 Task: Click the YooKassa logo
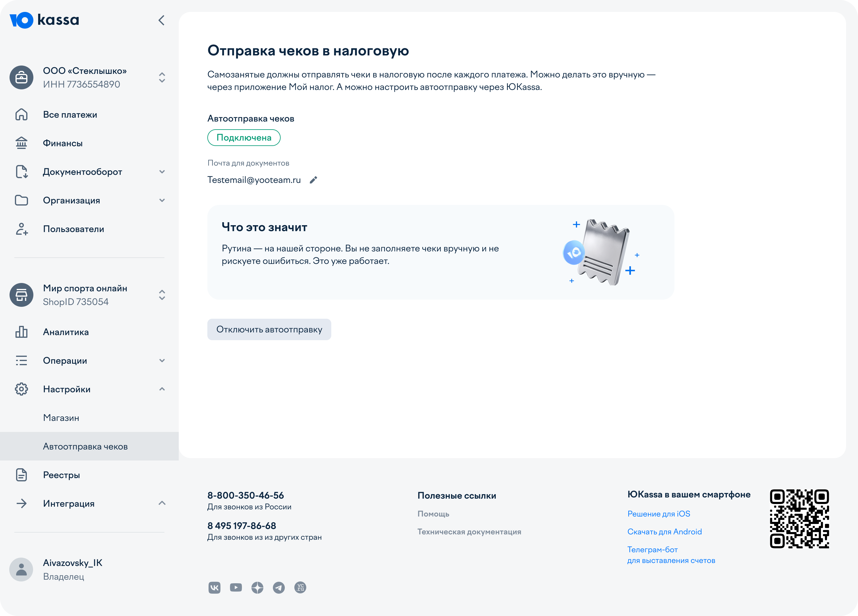[x=44, y=20]
